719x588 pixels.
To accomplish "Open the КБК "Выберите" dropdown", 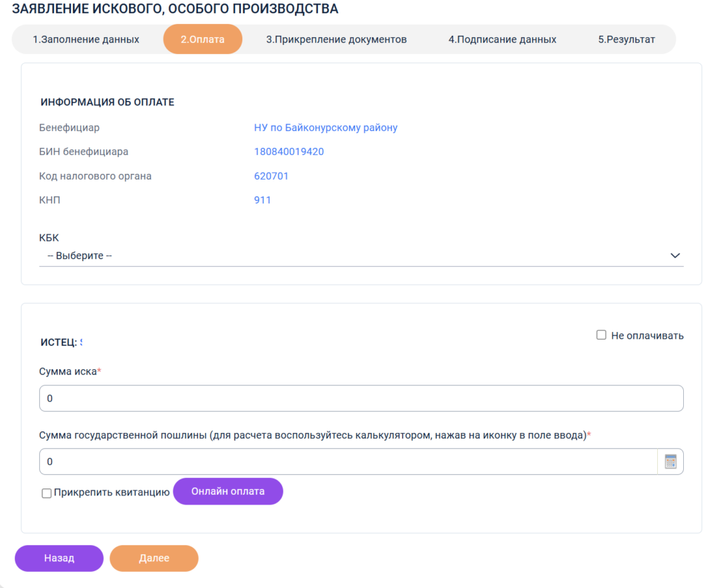I will point(362,255).
